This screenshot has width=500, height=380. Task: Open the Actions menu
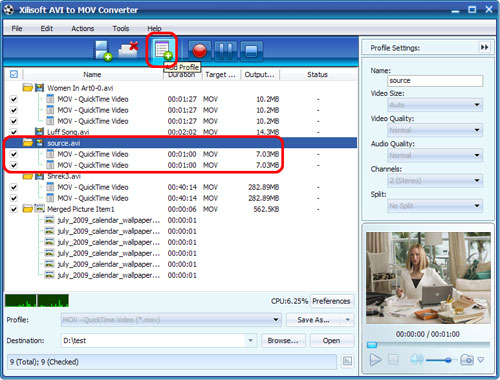pyautogui.click(x=82, y=28)
